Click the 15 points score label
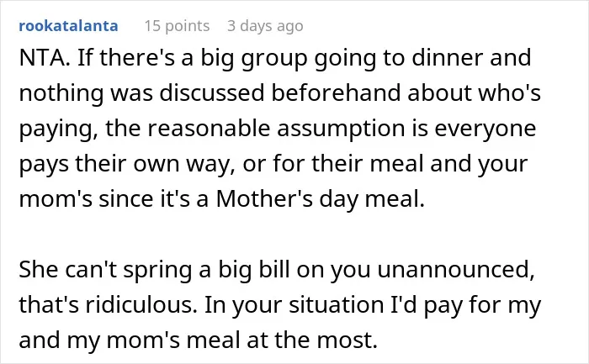 pos(177,26)
